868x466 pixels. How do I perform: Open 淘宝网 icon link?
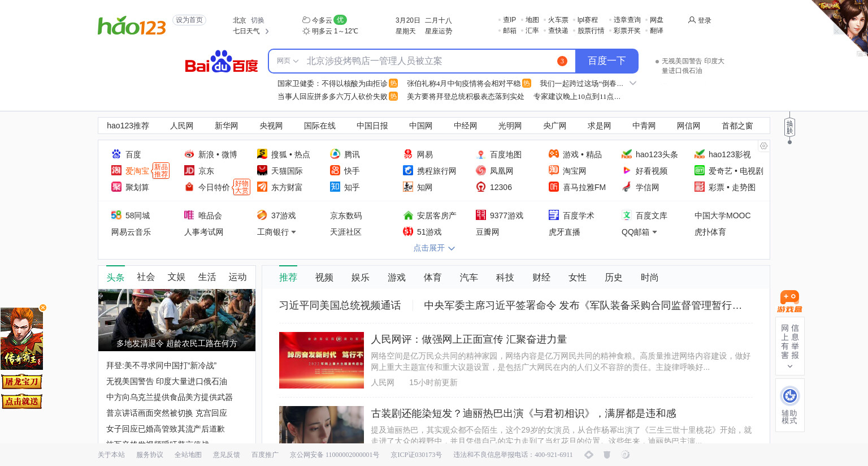point(554,170)
